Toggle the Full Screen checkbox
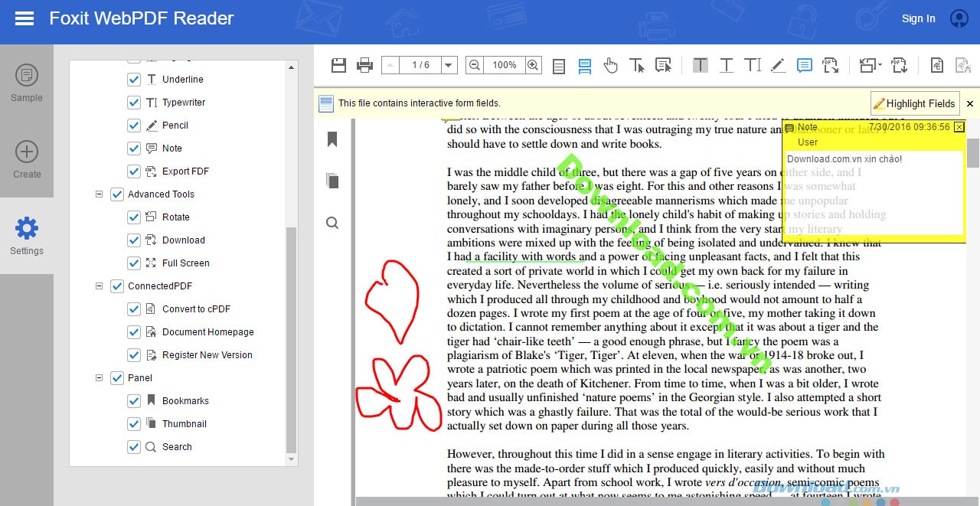The image size is (980, 506). coord(134,263)
